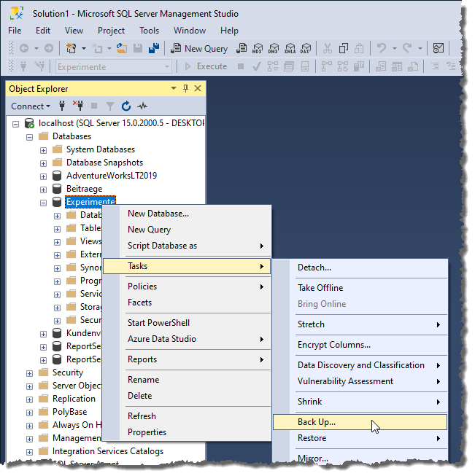Open the Project menu
This screenshot has height=476, width=475.
point(111,31)
